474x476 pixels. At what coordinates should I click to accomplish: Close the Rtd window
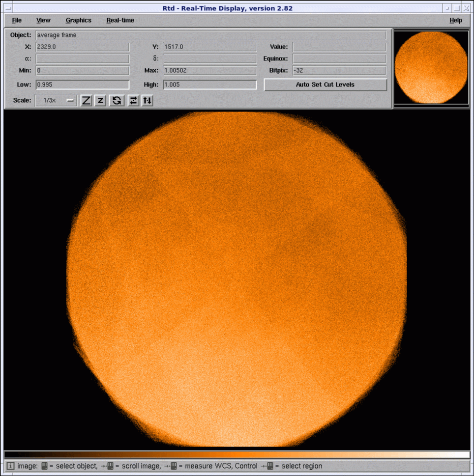click(x=466, y=8)
